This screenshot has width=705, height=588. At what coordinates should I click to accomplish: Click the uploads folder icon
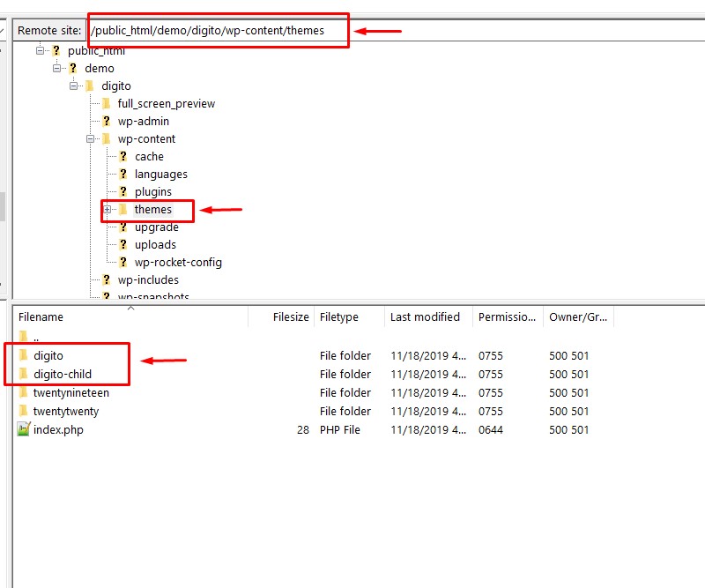[123, 244]
